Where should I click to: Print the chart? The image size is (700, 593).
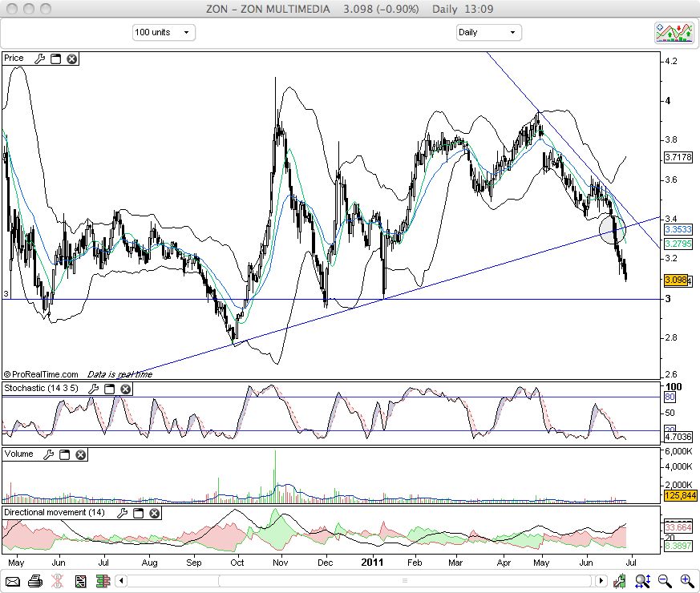click(35, 581)
